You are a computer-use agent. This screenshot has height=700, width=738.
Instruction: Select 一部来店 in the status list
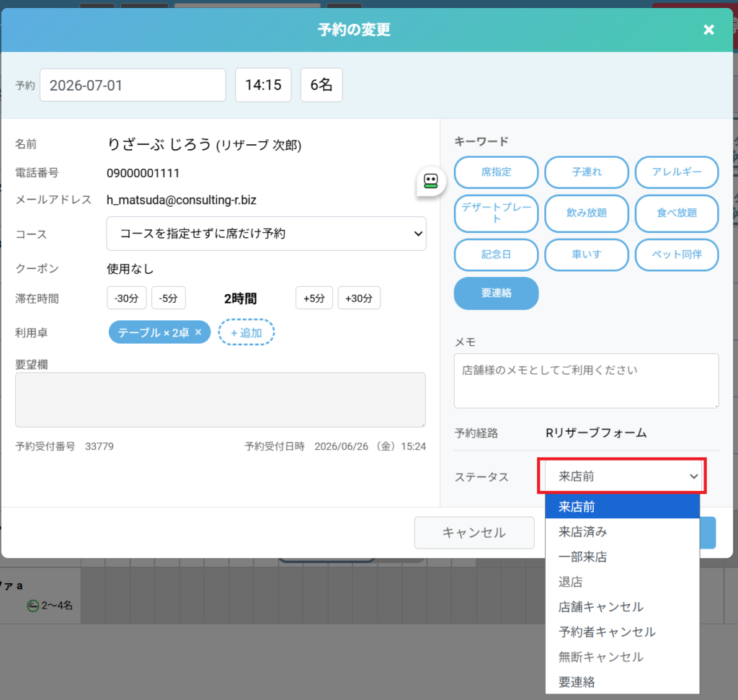[x=622, y=557]
